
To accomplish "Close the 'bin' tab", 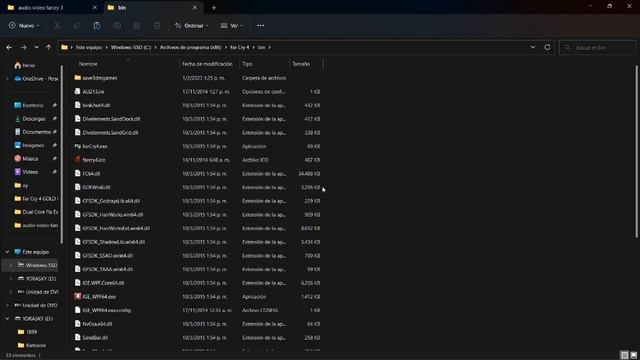I will tap(195, 7).
